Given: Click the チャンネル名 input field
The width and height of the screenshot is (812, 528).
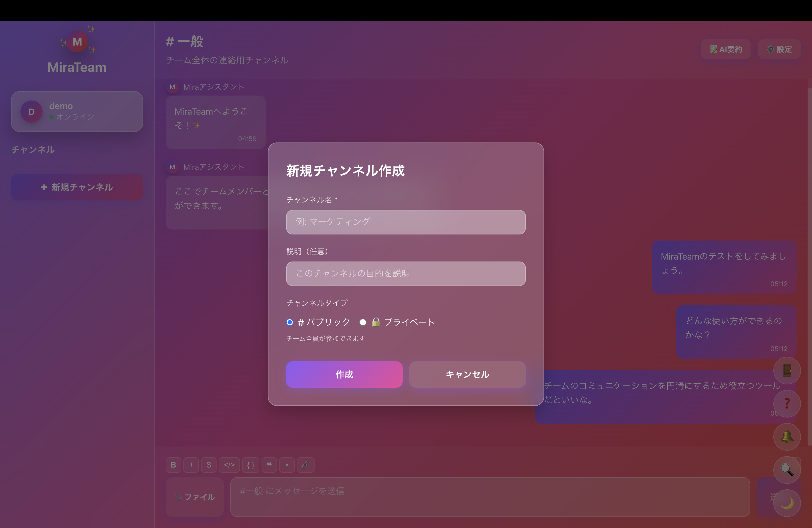Looking at the screenshot, I should pos(406,222).
